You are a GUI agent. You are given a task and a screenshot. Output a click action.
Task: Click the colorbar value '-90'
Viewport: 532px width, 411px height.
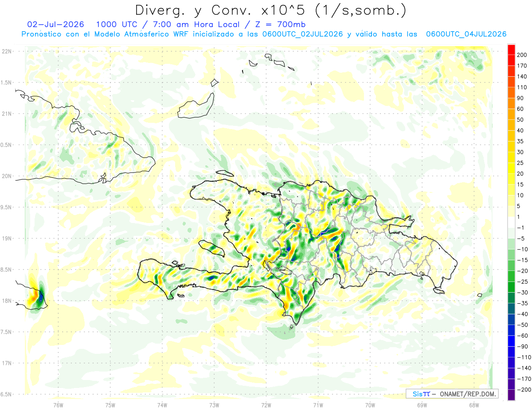523,346
